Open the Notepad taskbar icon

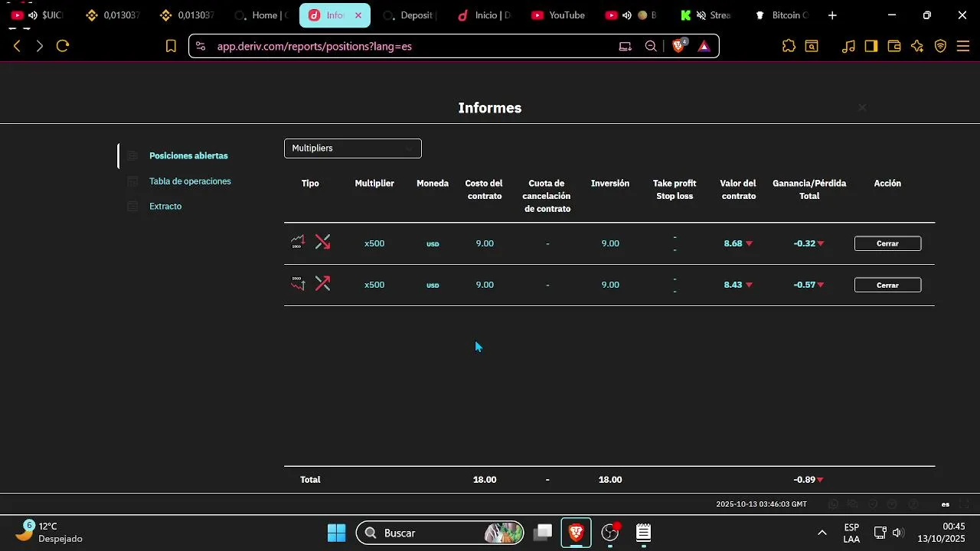[x=643, y=533]
